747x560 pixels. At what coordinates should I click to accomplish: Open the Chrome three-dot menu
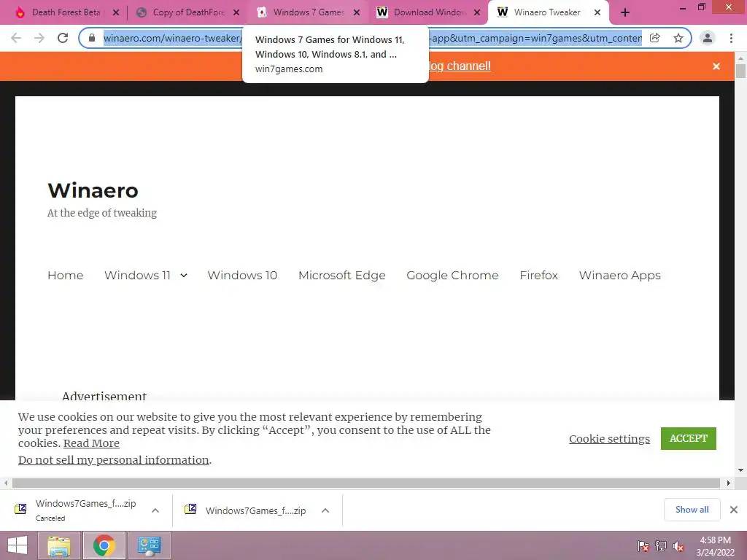pyautogui.click(x=731, y=38)
